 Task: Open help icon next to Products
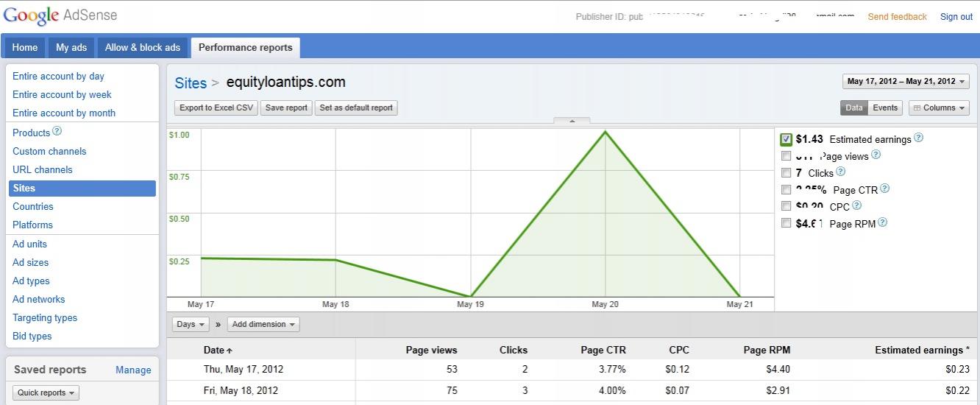[x=57, y=132]
